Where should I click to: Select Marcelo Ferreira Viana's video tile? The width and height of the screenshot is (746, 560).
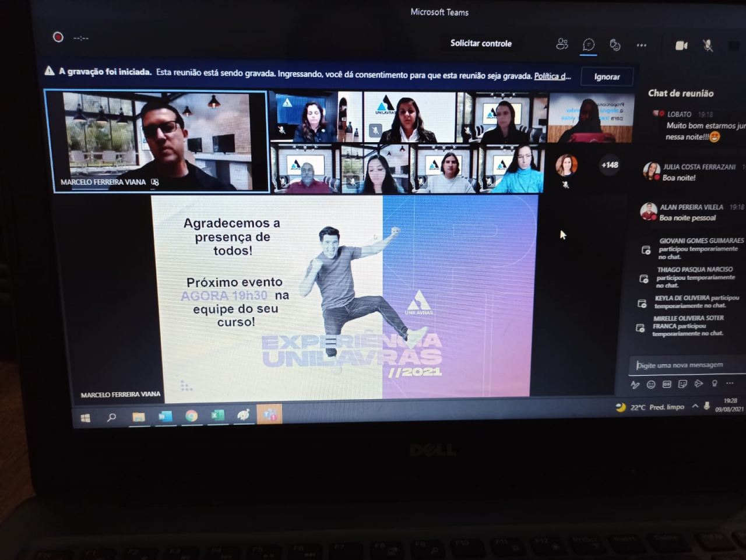(157, 141)
